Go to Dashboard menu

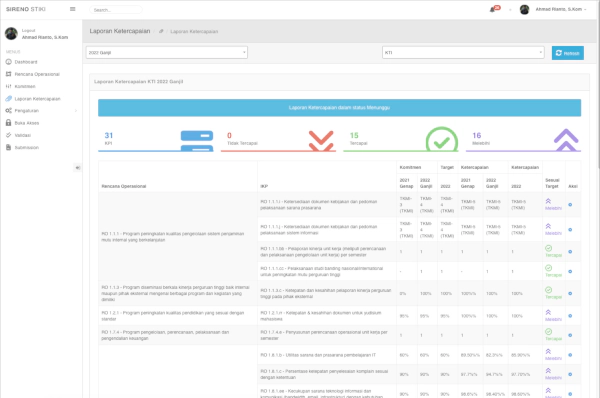(x=26, y=62)
